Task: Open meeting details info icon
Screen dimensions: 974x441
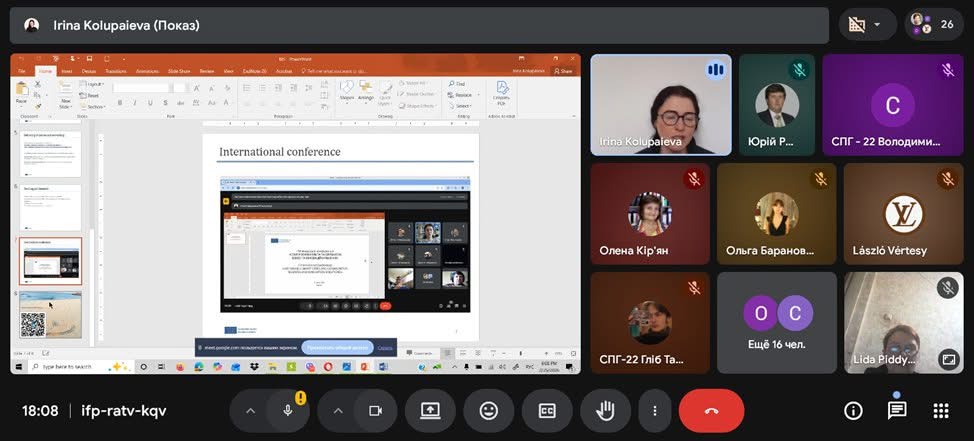Action: tap(853, 411)
